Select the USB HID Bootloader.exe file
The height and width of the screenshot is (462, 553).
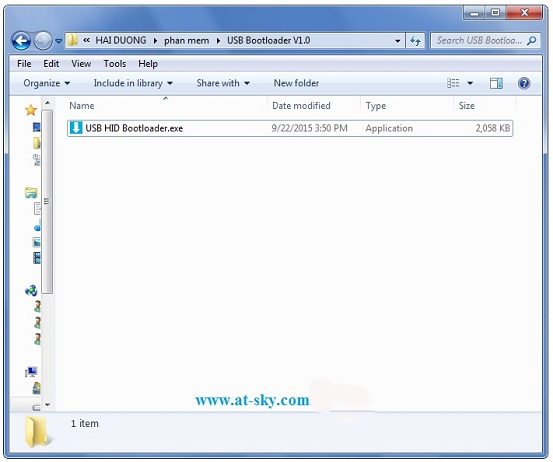pos(290,128)
